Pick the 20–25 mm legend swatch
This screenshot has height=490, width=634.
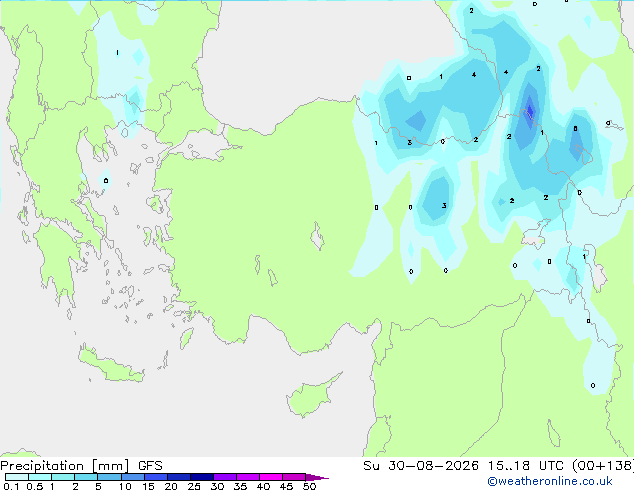[178, 477]
